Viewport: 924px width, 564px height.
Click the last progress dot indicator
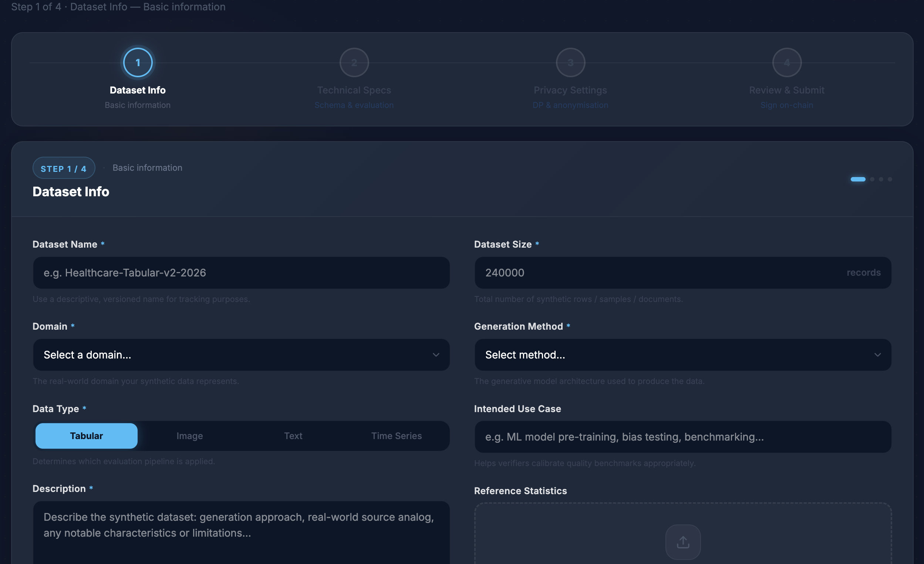click(x=890, y=179)
